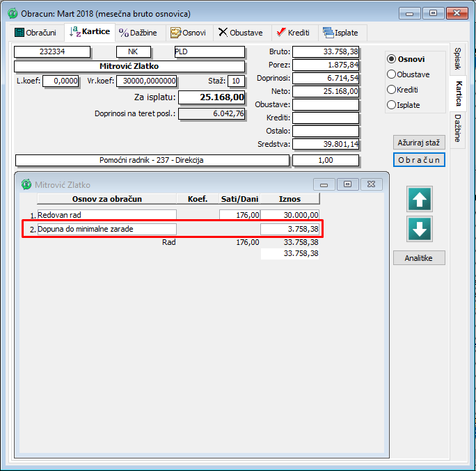The image size is (476, 471).
Task: Open the Dažbine side tab
Action: pos(457,129)
